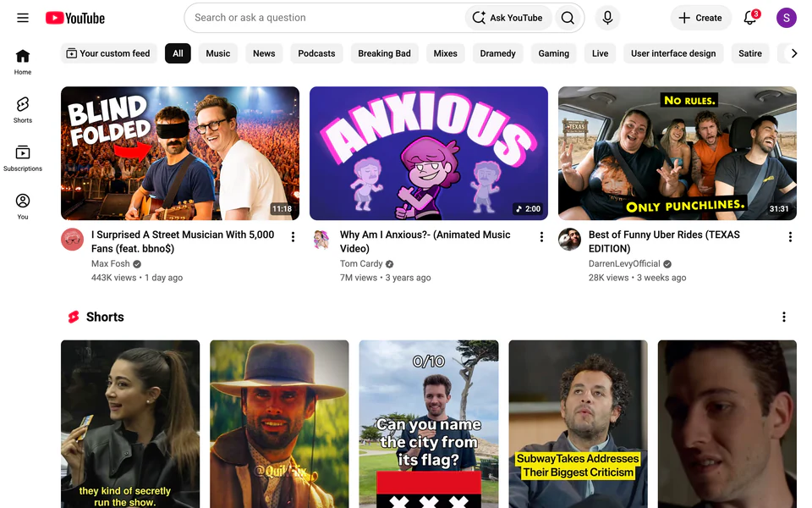Viewport: 812px width, 508px height.
Task: Open title Why Am I Anxious?
Action: [425, 241]
